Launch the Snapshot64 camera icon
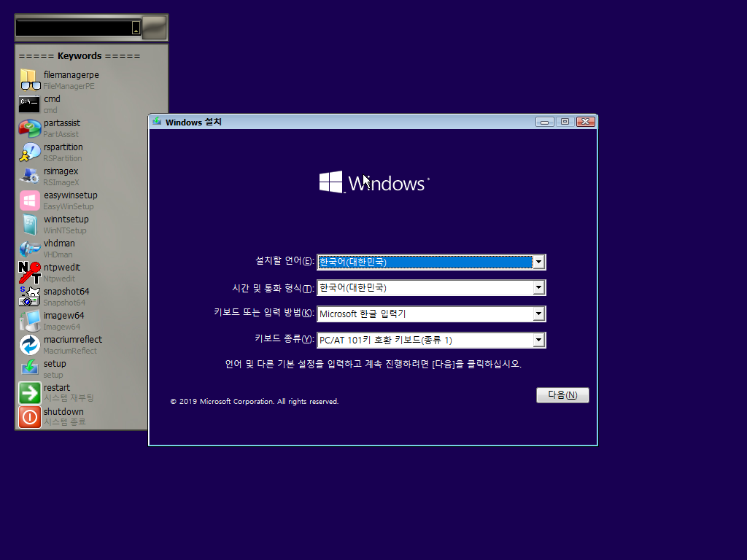Screen dimensions: 747x560 tap(29, 296)
